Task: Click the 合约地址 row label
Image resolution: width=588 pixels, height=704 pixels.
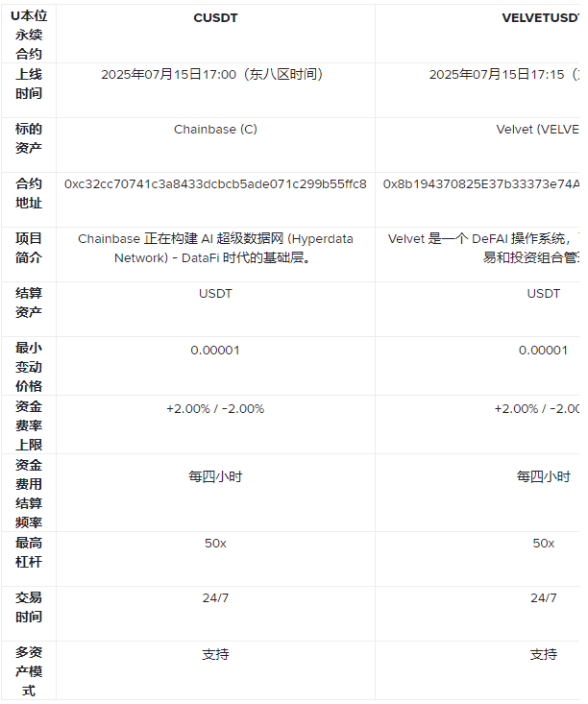Action: tap(29, 193)
